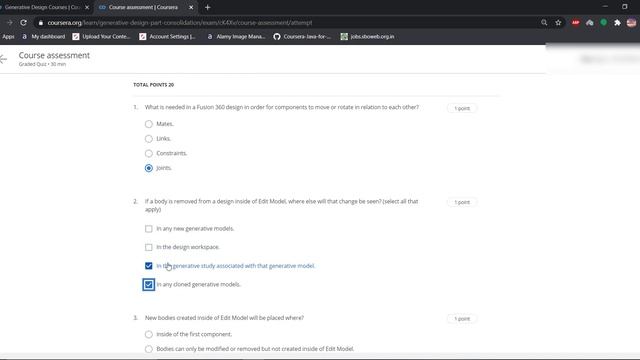
Task: Open a new browser tab
Action: (x=207, y=7)
